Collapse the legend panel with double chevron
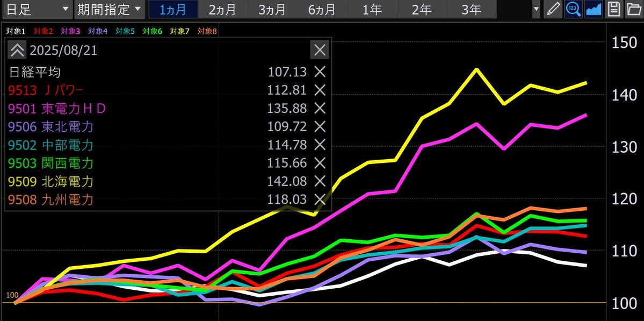 coord(17,51)
